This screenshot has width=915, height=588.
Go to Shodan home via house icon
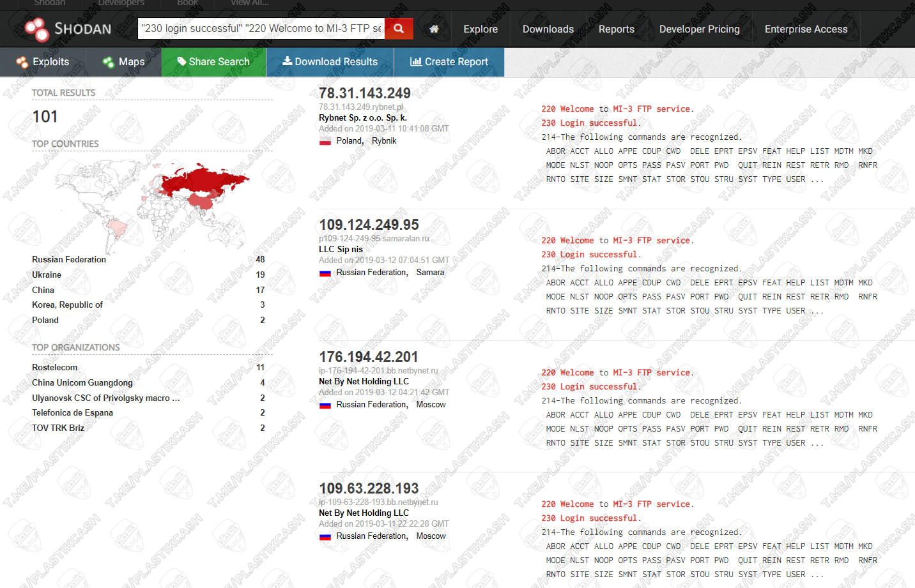[434, 29]
